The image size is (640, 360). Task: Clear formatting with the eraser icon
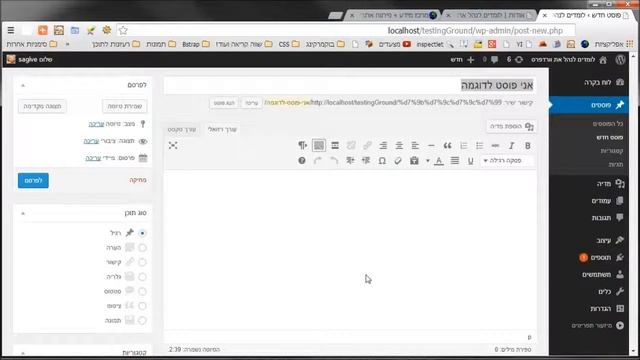398,161
